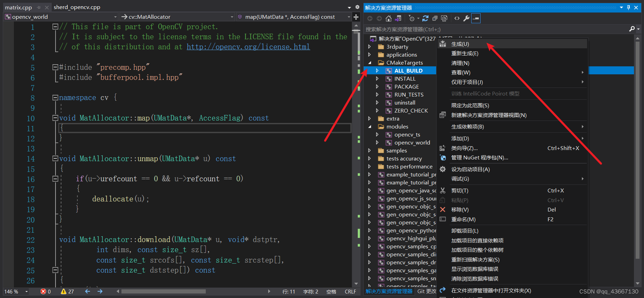Click the Manage NuGet packages icon
644x298 pixels.
[443, 158]
